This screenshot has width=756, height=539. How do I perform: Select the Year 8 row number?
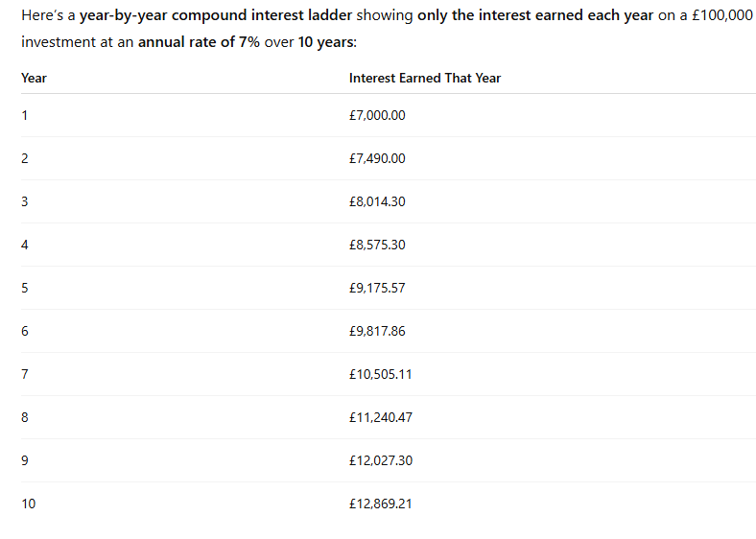25,417
